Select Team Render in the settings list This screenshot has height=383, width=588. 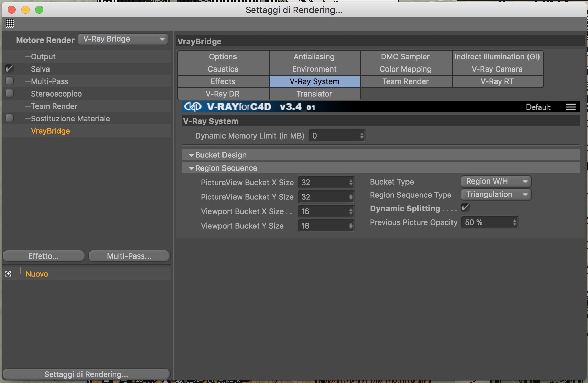coord(54,106)
